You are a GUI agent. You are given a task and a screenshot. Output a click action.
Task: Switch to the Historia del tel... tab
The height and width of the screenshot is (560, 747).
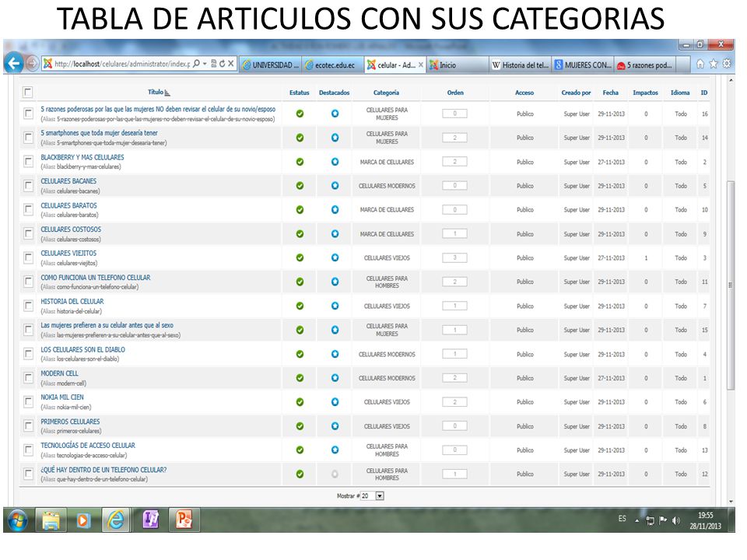(x=521, y=65)
